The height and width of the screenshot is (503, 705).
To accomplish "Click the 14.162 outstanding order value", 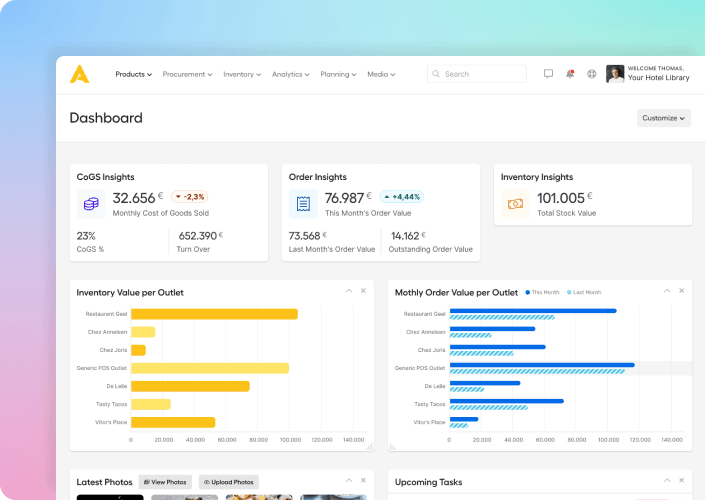I will click(405, 236).
